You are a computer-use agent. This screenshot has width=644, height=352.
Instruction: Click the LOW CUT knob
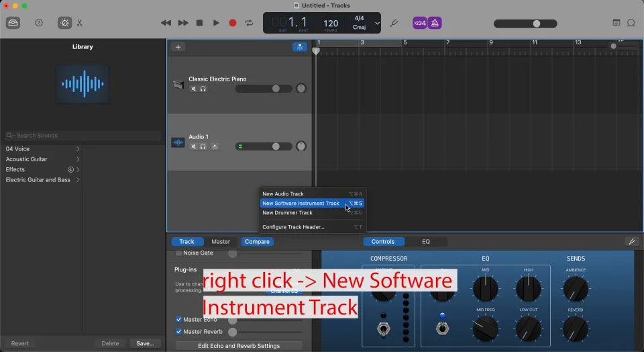click(x=529, y=328)
